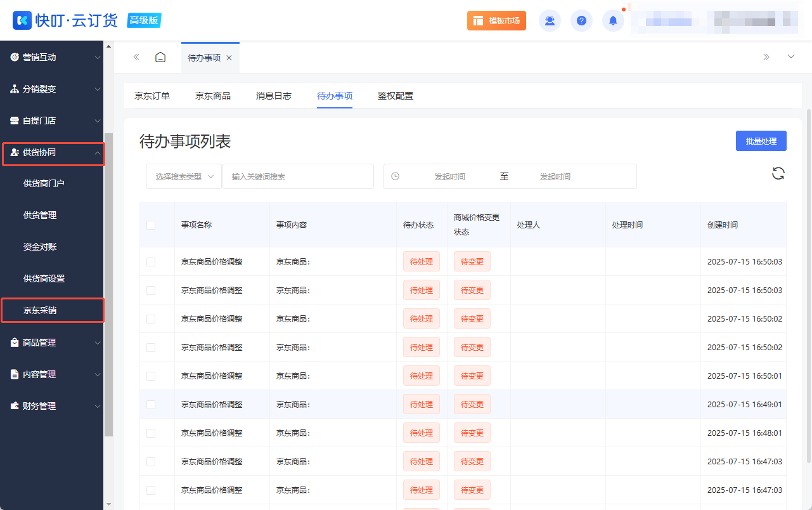Viewport: 812px width, 510px height.
Task: Click the refresh list icon
Action: pyautogui.click(x=778, y=173)
